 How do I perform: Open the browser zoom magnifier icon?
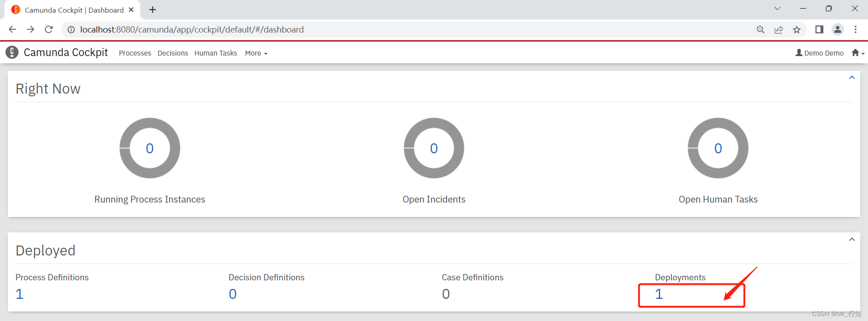(760, 29)
